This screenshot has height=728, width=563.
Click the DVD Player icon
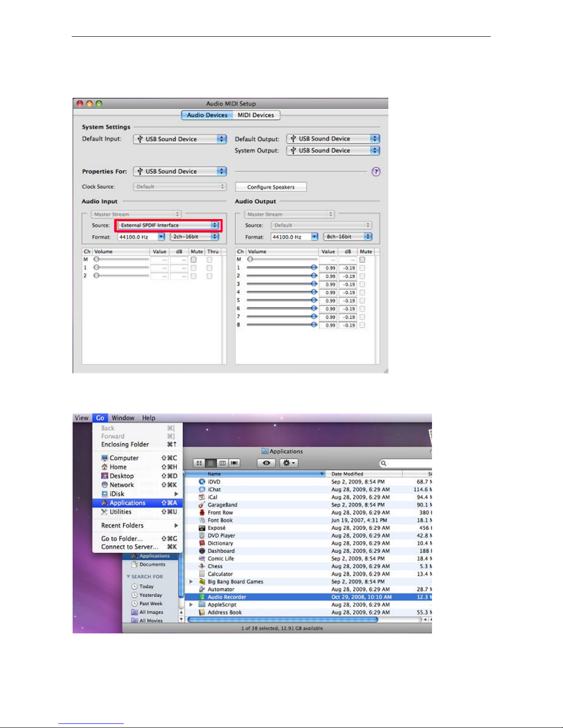(202, 536)
